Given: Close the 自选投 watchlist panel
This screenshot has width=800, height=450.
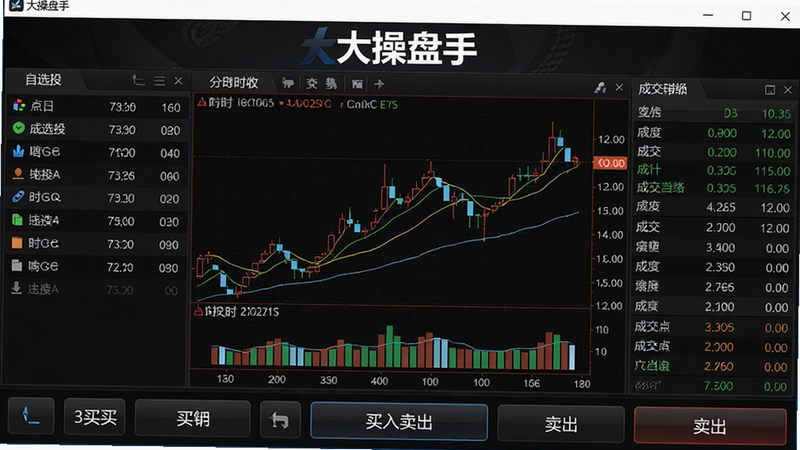Looking at the screenshot, I should (x=178, y=81).
